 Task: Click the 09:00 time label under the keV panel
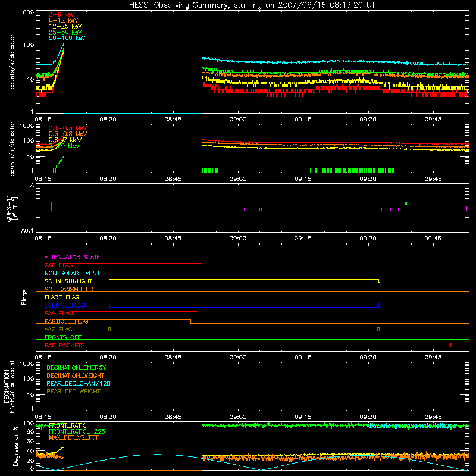(x=238, y=120)
